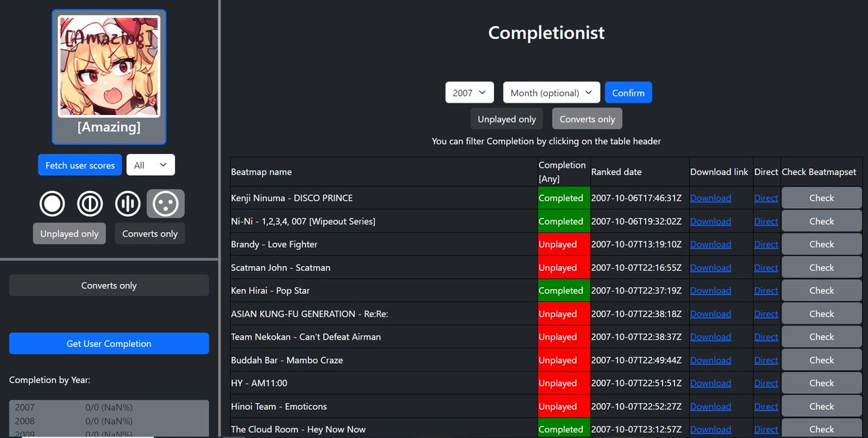Click the Confirm button
This screenshot has height=438, width=868.
[x=629, y=93]
